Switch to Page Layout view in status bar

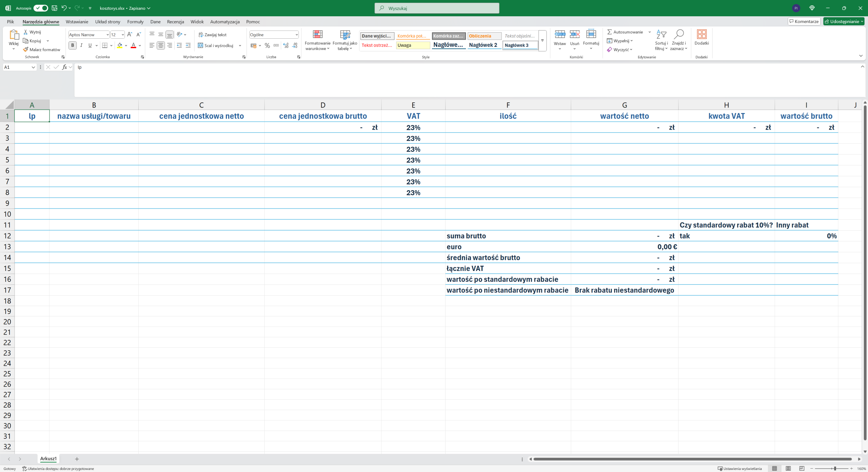(x=788, y=468)
